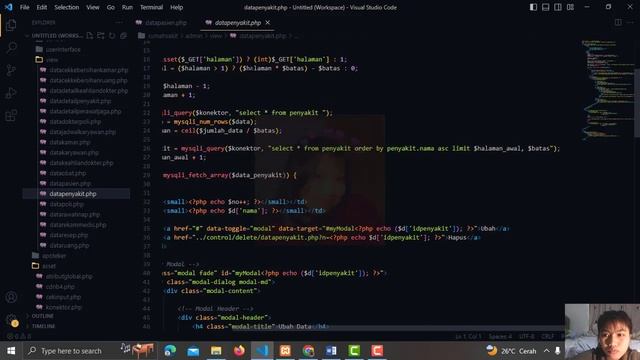Screen dimensions: 640x360
Task: Open dataruang.php in the file tree
Action: tap(69, 245)
